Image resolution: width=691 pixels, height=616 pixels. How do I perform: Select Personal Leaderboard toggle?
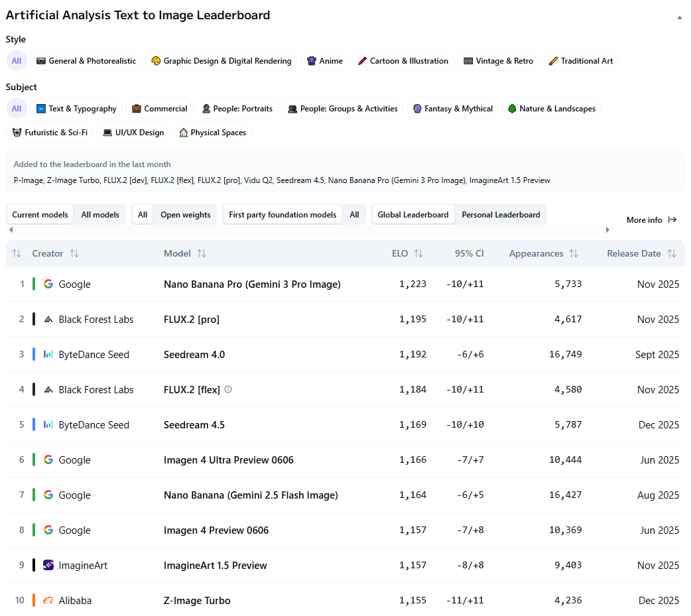click(x=501, y=215)
